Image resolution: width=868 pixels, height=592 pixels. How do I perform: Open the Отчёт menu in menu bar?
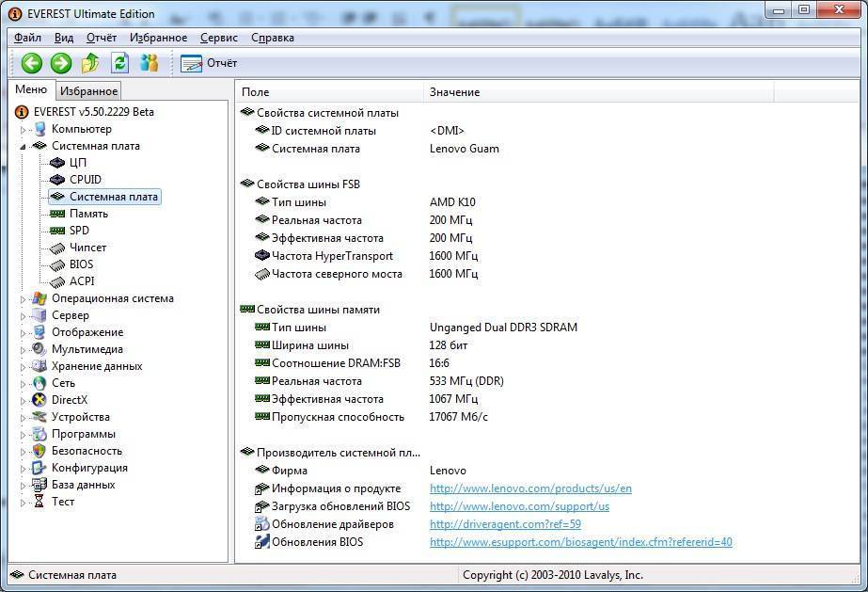(x=102, y=38)
